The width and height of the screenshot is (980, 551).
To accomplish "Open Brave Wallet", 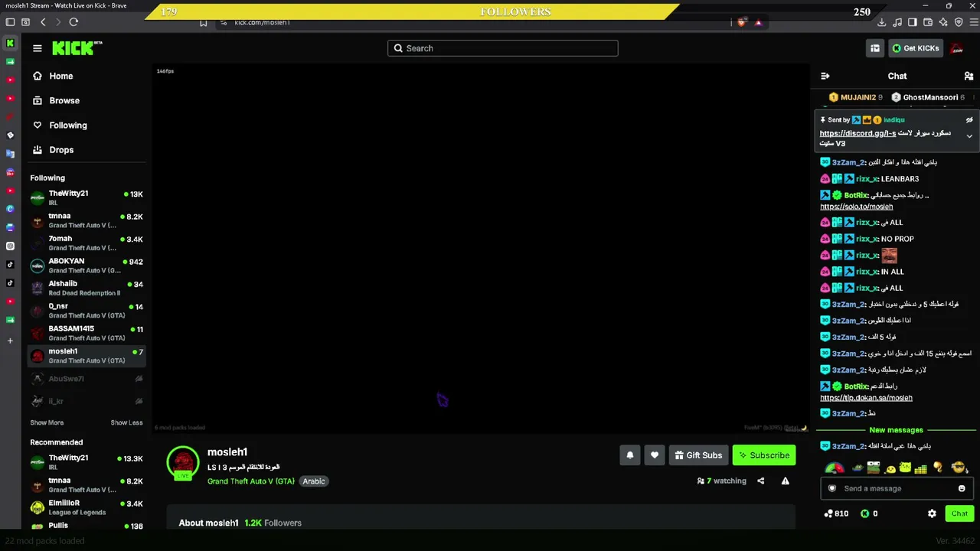I will coord(928,22).
